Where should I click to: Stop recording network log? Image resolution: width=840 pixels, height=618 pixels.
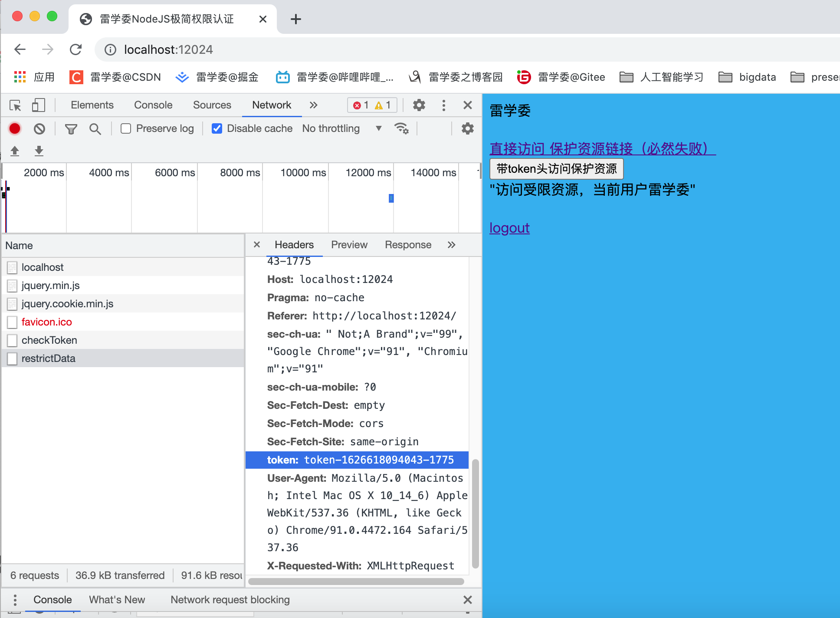coord(15,128)
